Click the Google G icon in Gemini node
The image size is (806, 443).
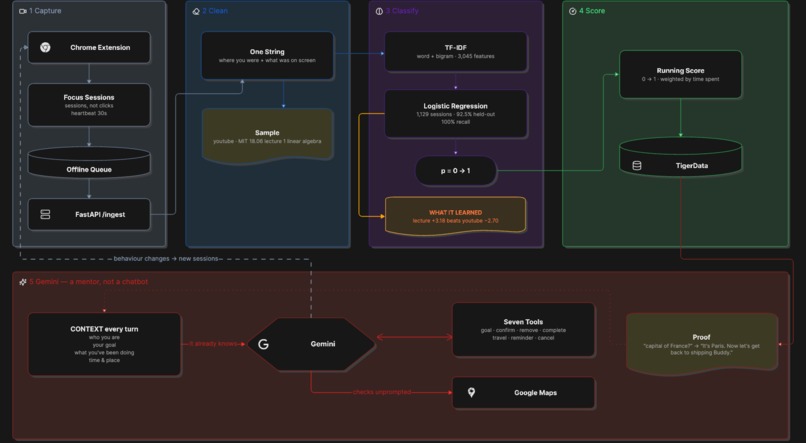click(263, 344)
